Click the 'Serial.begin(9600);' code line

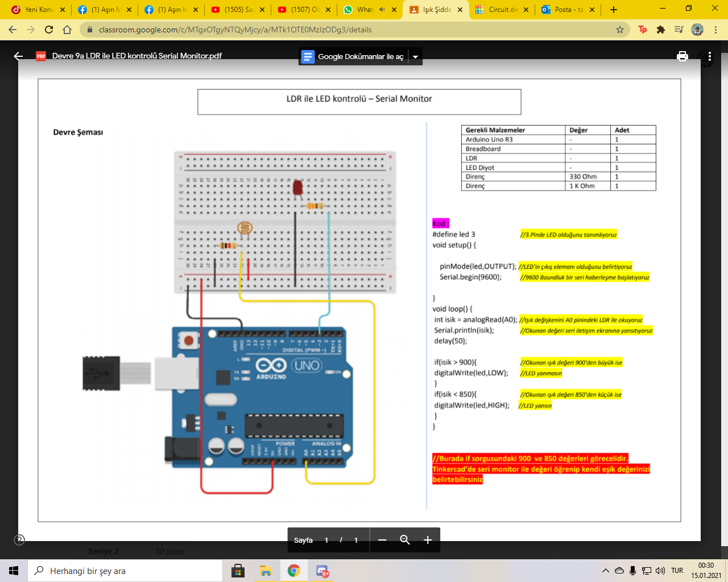pos(470,277)
